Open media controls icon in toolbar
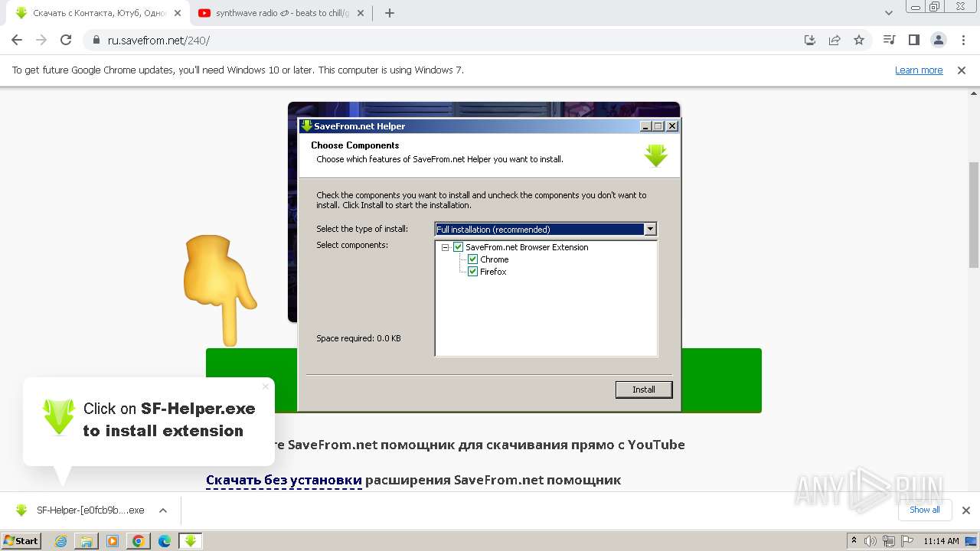Screen dimensions: 980x551 point(889,41)
